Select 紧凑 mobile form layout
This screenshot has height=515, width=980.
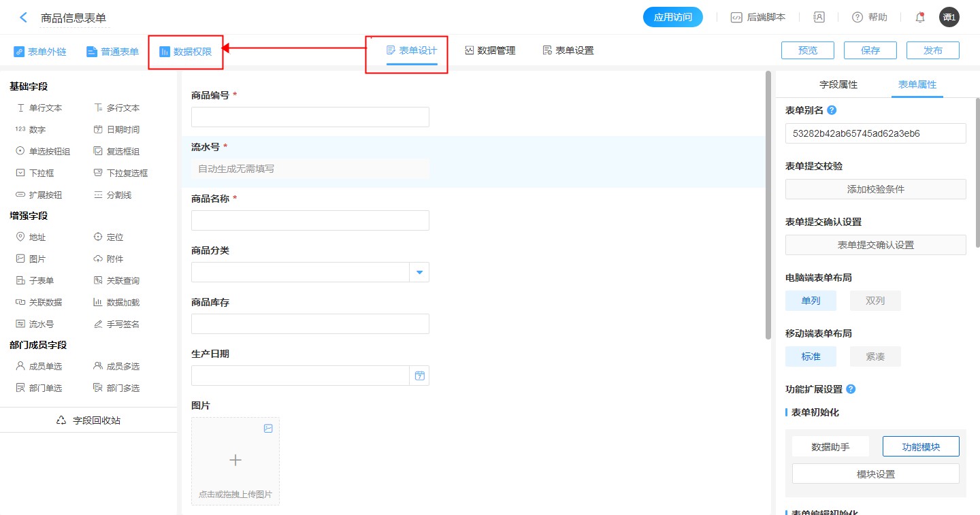pos(875,356)
